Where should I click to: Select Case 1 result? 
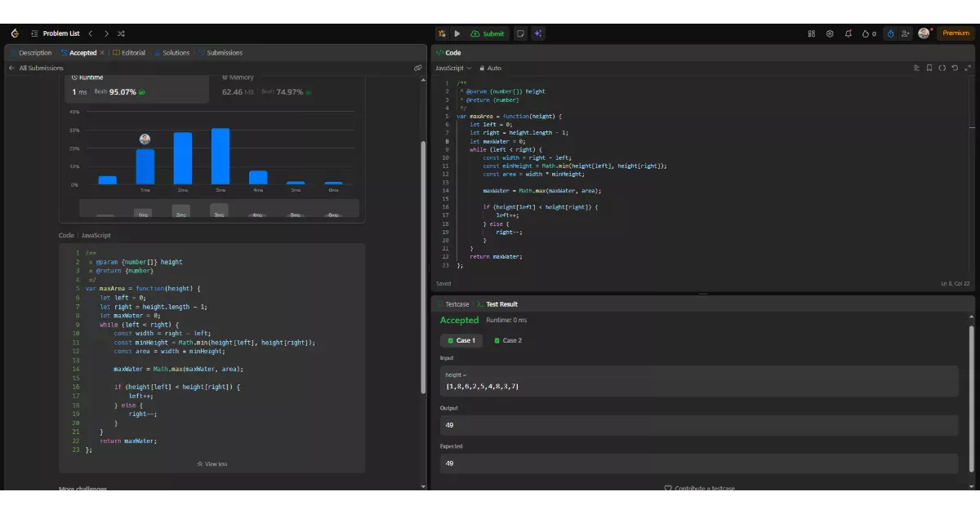pos(461,340)
